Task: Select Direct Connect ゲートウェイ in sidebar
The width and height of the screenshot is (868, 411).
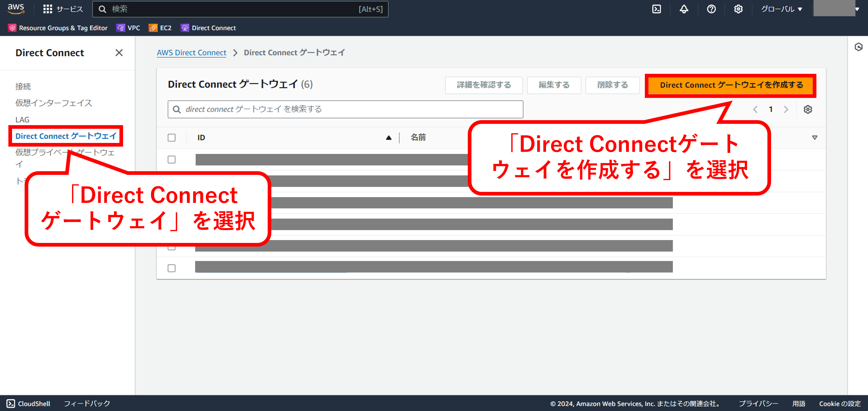Action: coord(66,136)
